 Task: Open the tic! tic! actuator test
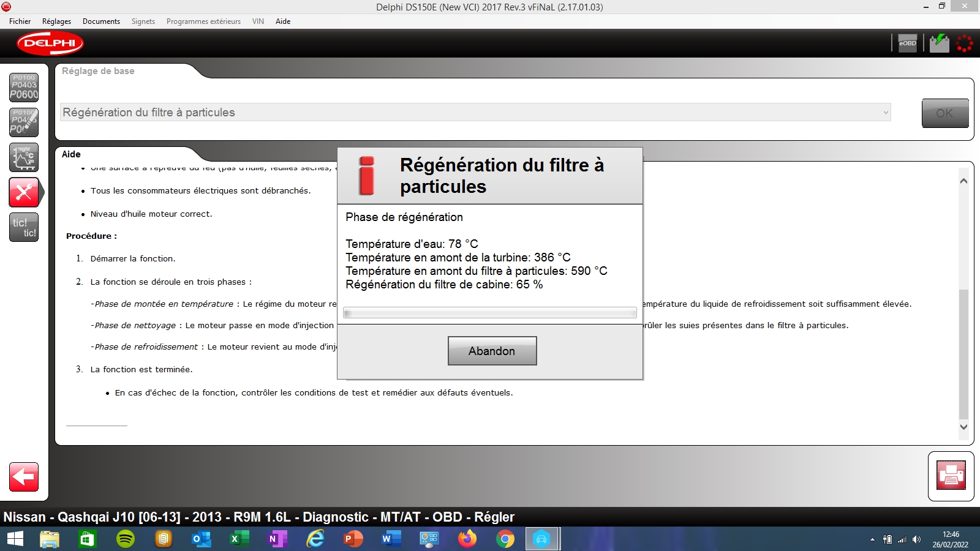point(24,228)
